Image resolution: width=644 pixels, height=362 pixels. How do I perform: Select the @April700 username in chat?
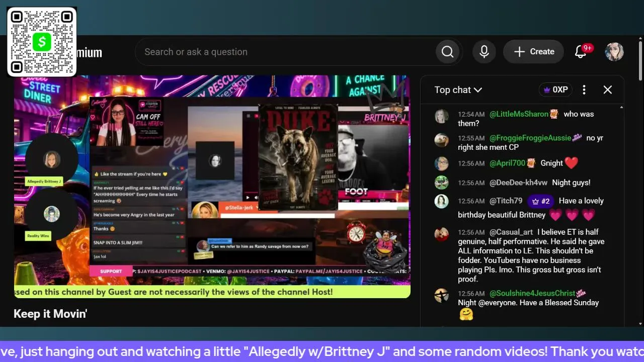point(507,163)
